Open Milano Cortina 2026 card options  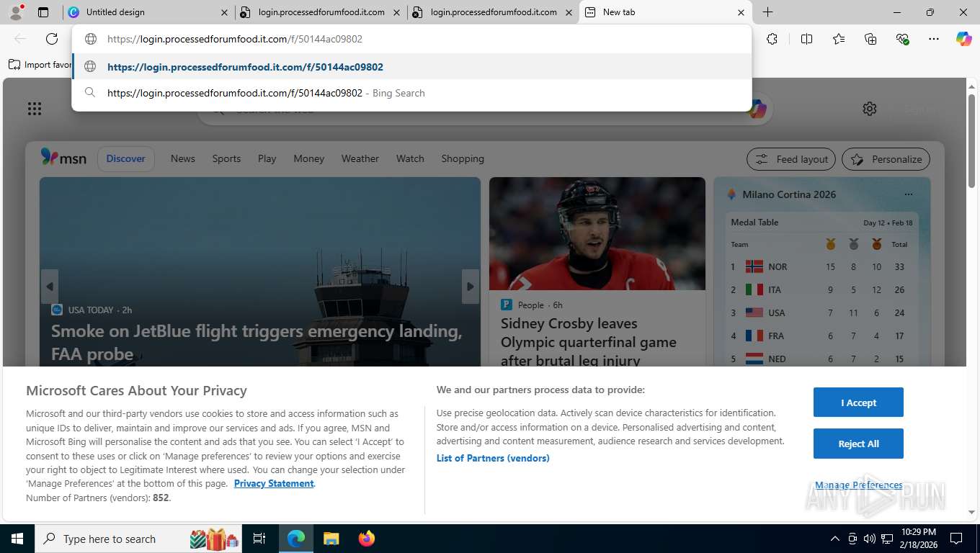click(x=909, y=194)
